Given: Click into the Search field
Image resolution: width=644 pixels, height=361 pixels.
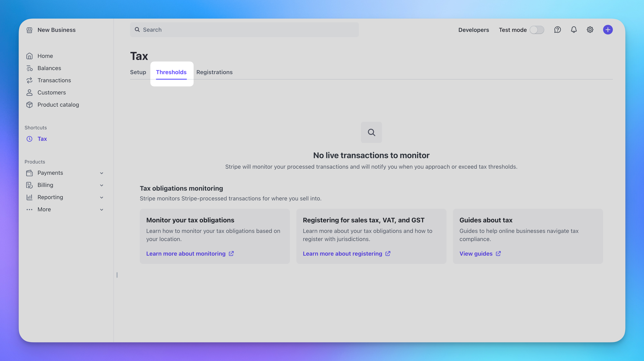Looking at the screenshot, I should point(245,30).
